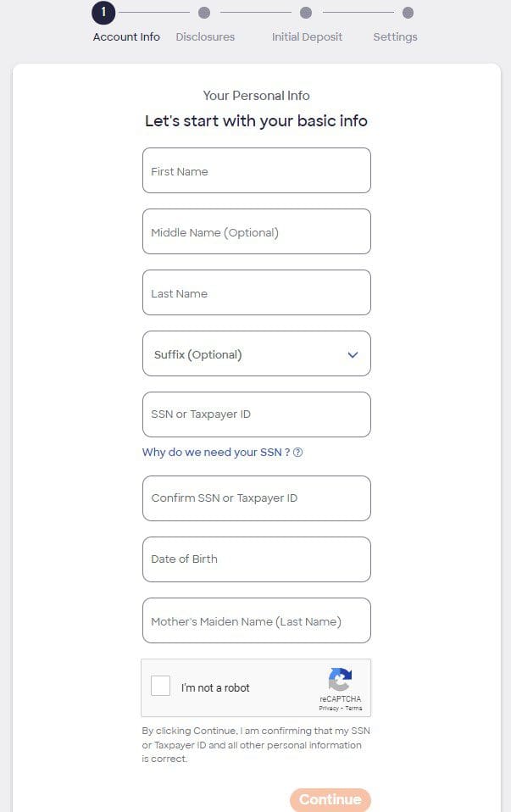Screen dimensions: 511x812
Task: Click the Initial Deposit step dot
Action: click(306, 13)
